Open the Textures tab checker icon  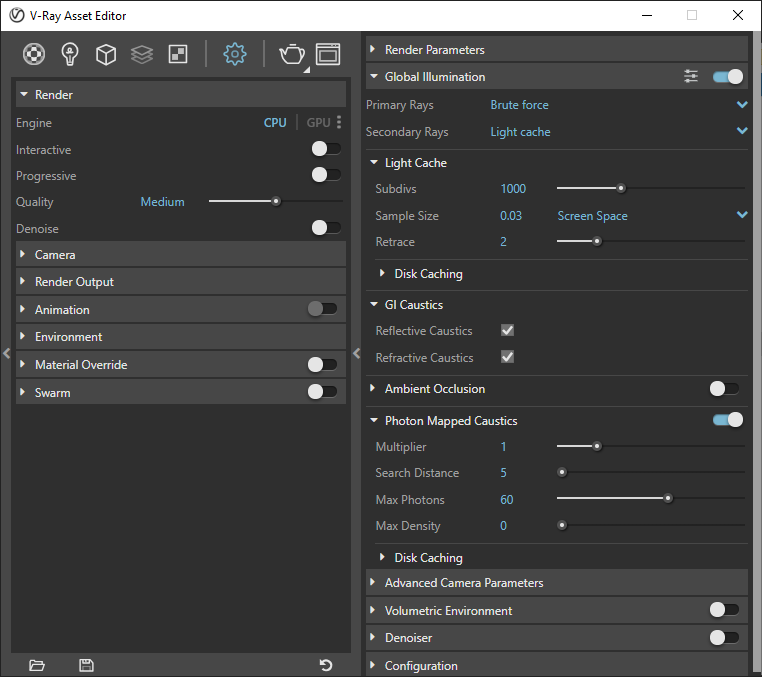[178, 54]
